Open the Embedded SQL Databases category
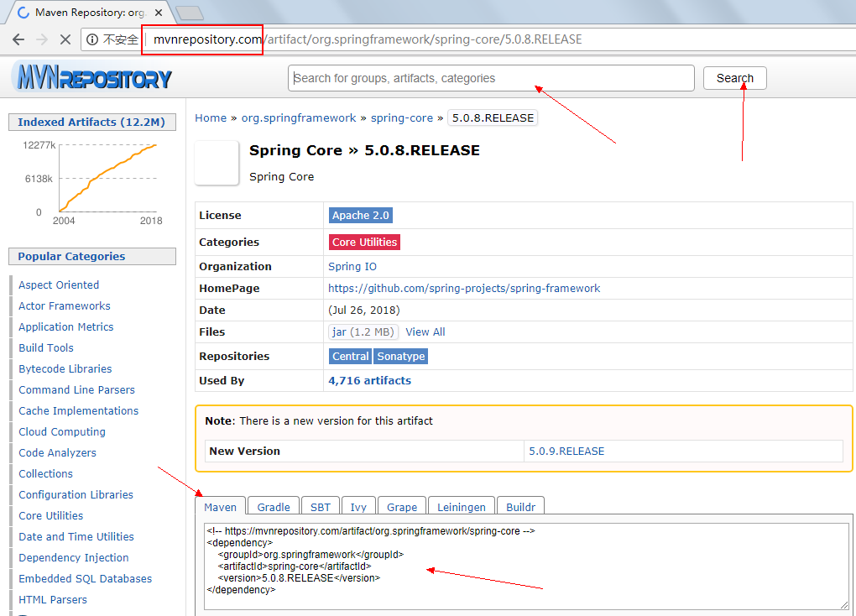This screenshot has height=616, width=856. click(x=85, y=578)
